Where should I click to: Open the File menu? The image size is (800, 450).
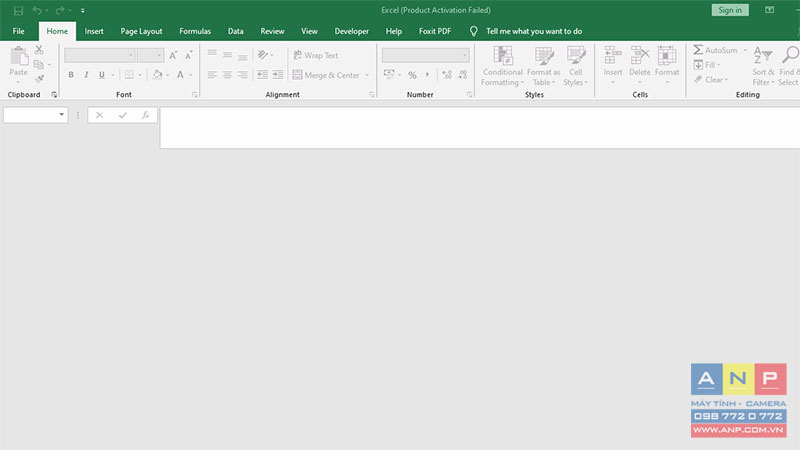tap(18, 31)
